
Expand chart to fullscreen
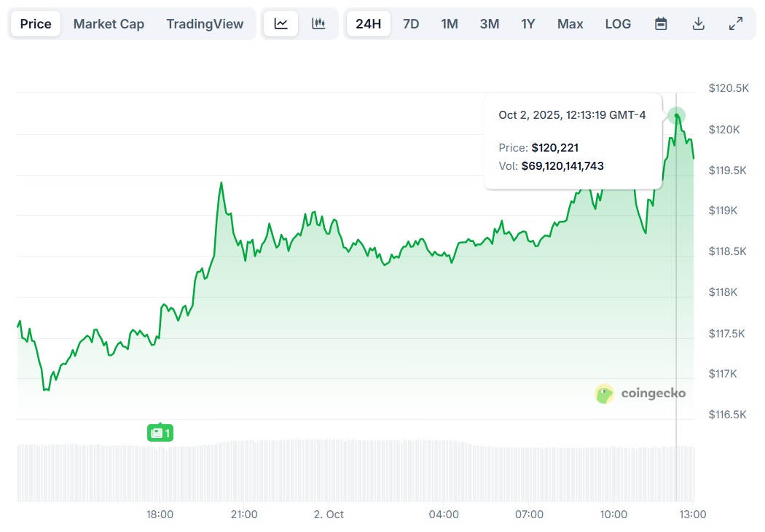tap(736, 23)
